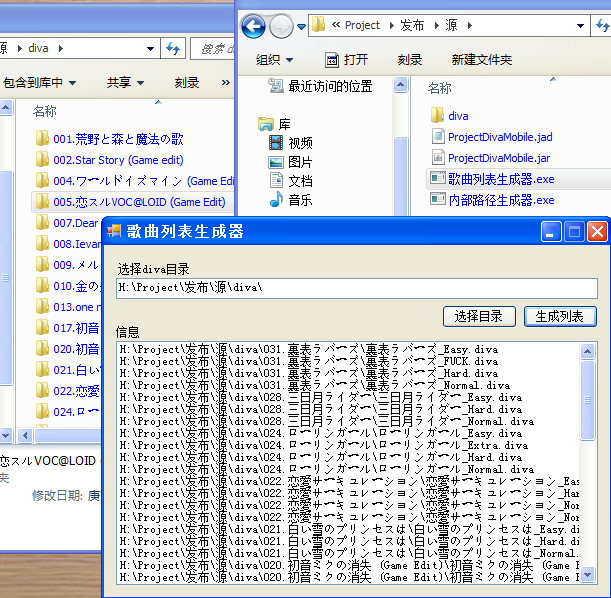611x598 pixels.
Task: Open the recent pages dropdown beside the forward arrow
Action: (301, 26)
